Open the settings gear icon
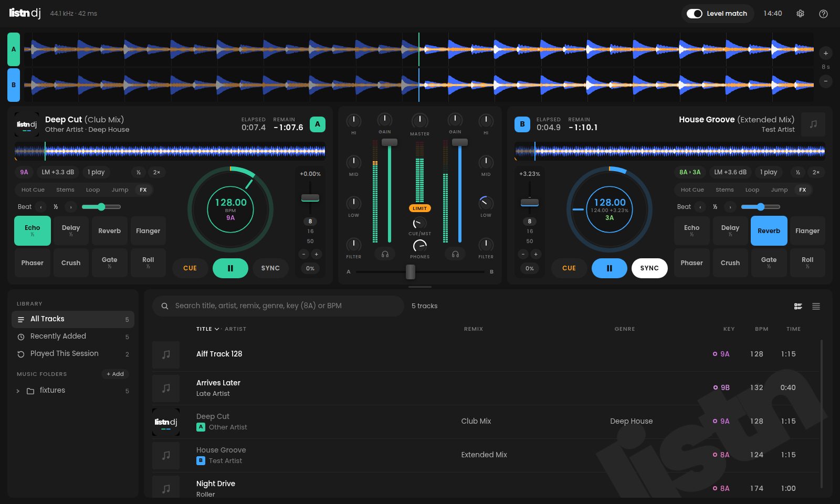Image resolution: width=840 pixels, height=504 pixels. [800, 14]
